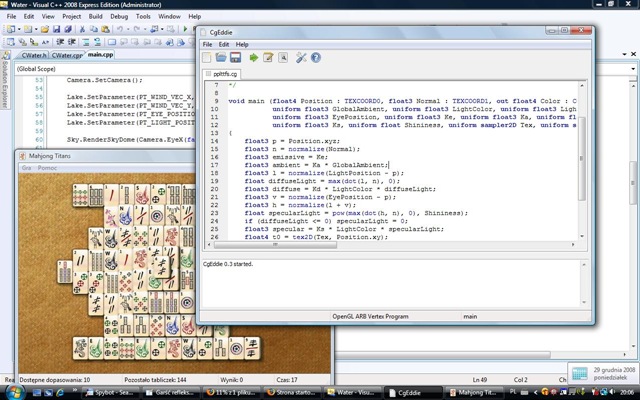This screenshot has height=400, width=640.
Task: Open Add New Item dropdown arrow in Visual C++
Action: (x=36, y=29)
